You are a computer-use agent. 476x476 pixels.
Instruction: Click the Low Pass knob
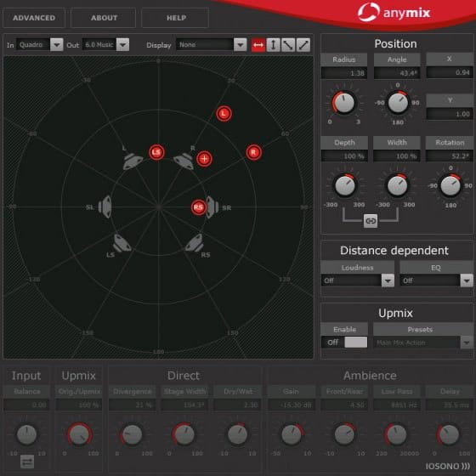[396, 434]
